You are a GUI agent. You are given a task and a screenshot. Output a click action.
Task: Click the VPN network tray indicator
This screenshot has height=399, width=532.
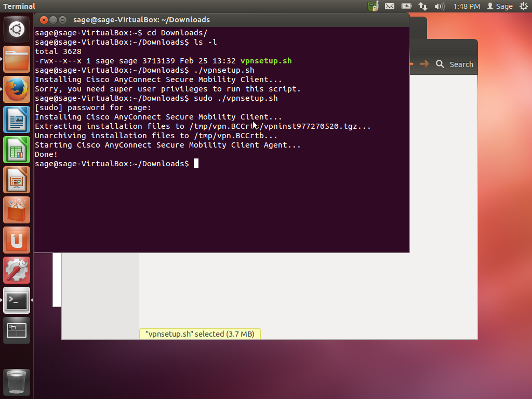pos(373,6)
